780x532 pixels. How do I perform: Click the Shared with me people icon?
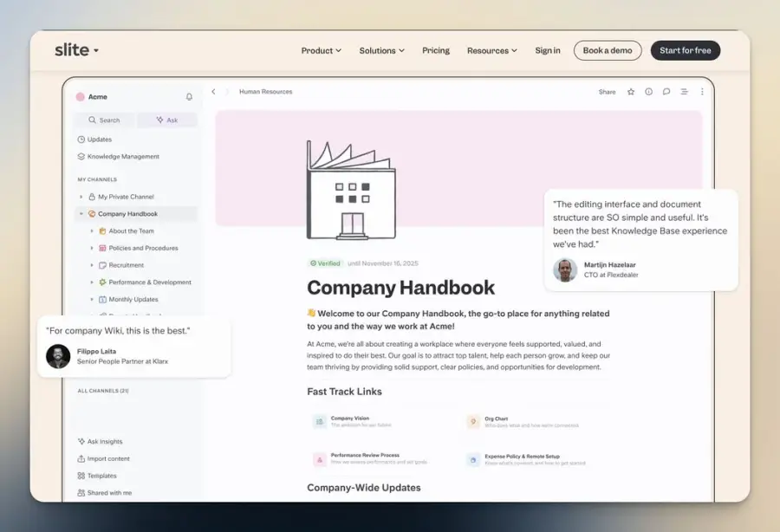coord(81,493)
